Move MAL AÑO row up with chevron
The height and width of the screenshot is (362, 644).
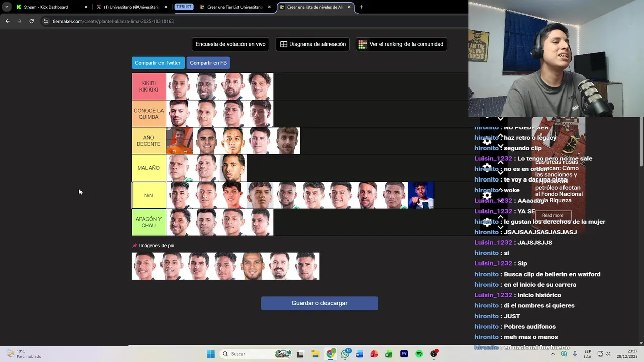[500, 162]
